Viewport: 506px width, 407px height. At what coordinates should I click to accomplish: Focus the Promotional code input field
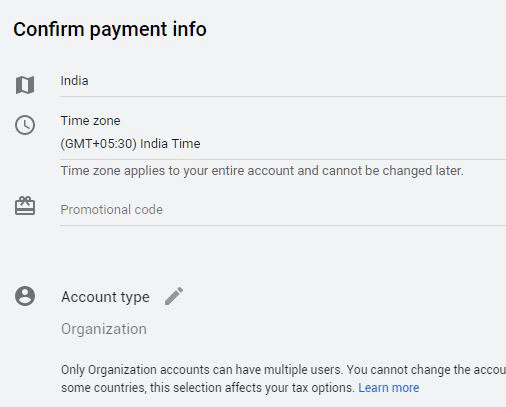283,210
